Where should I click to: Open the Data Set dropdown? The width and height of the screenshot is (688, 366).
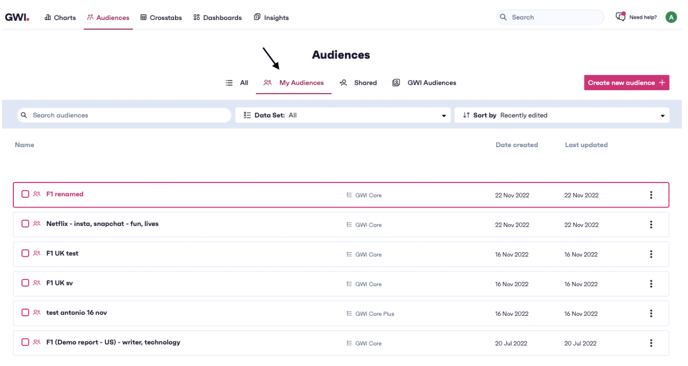(343, 115)
